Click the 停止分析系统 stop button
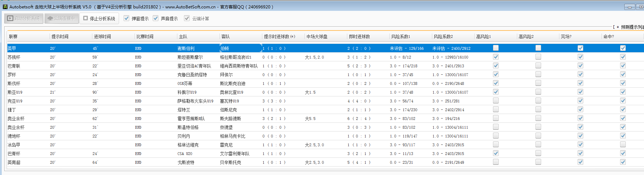 (99, 18)
